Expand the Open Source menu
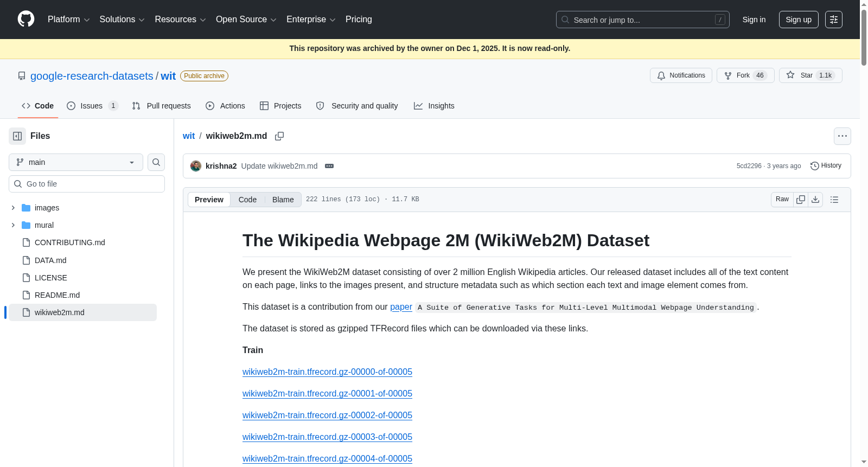Screen dimensions: 868x467 tap(246, 20)
